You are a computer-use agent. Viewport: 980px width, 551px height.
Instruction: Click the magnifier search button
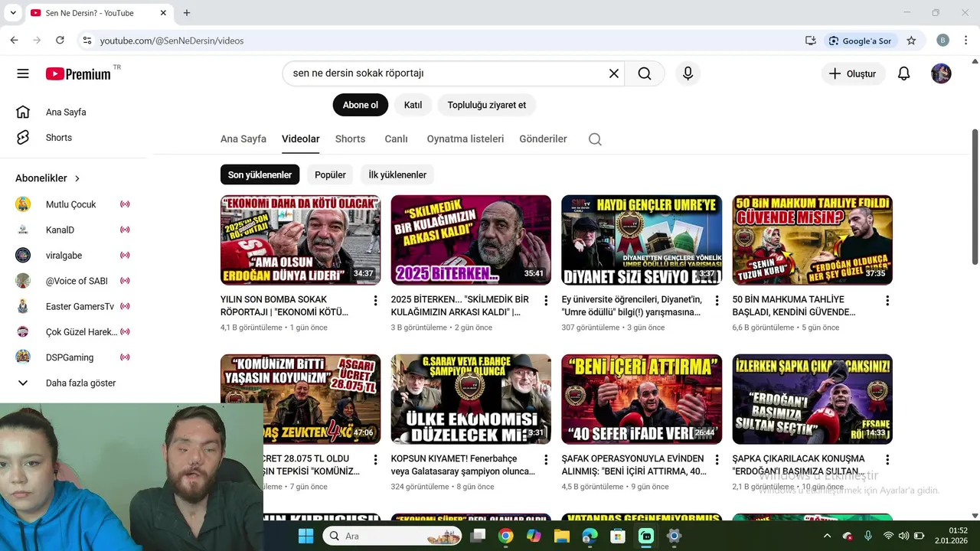(x=645, y=73)
